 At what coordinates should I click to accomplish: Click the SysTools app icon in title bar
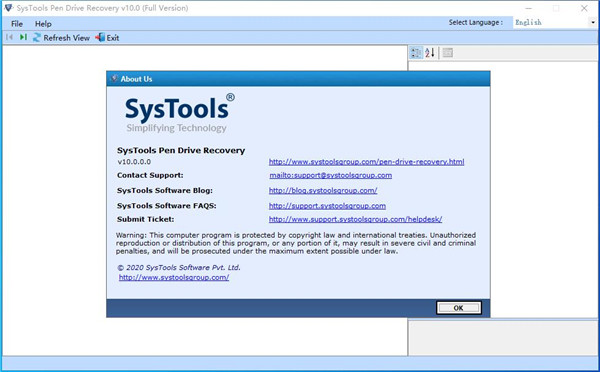click(x=8, y=8)
